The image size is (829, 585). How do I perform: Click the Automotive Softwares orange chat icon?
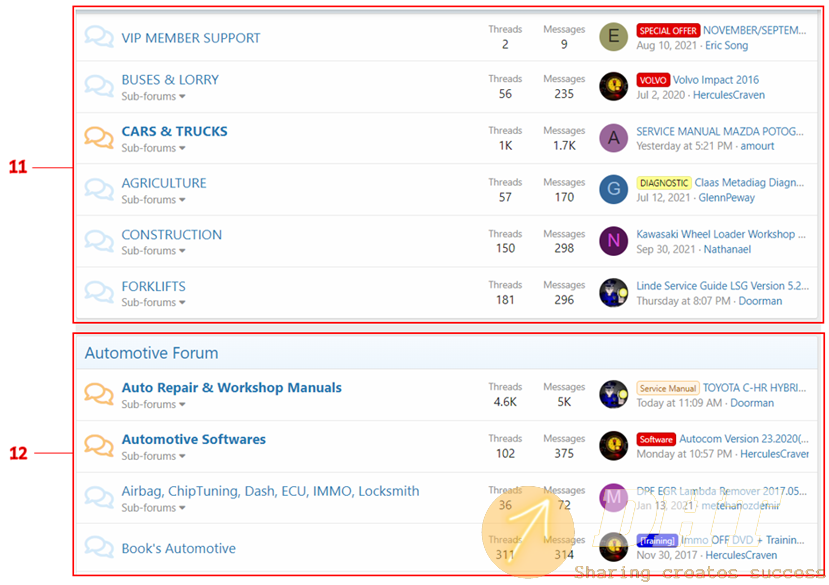point(98,446)
